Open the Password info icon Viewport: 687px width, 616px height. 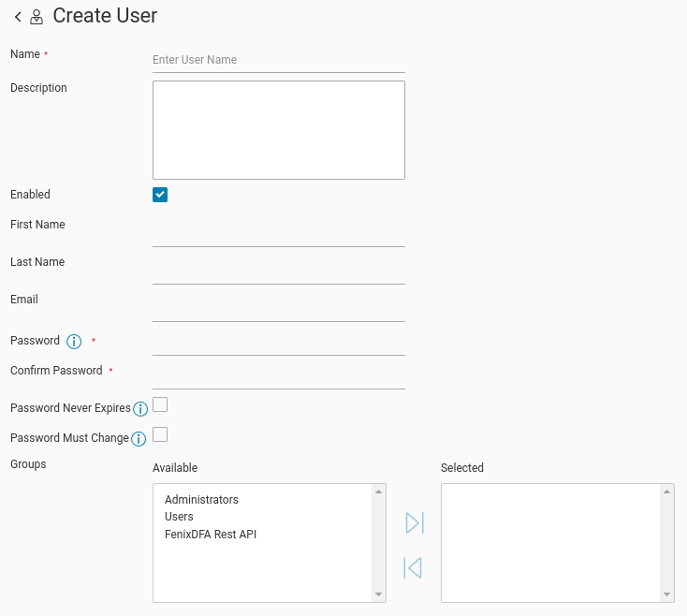[74, 342]
